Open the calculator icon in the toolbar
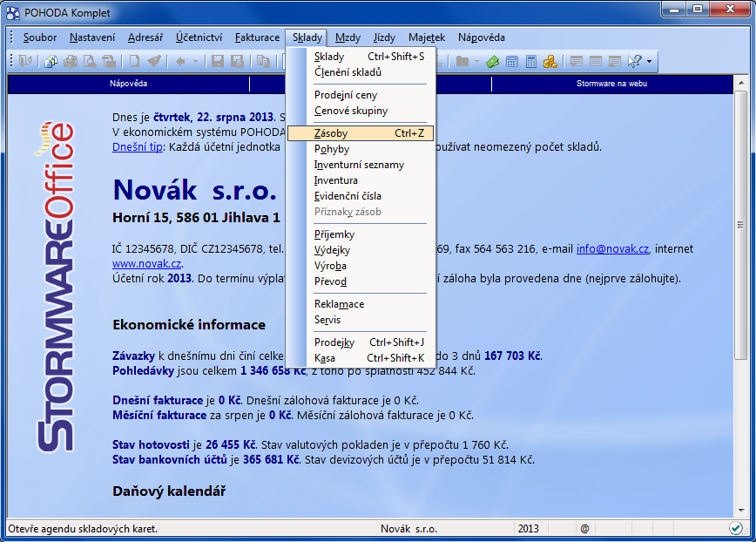The width and height of the screenshot is (756, 542). click(512, 61)
